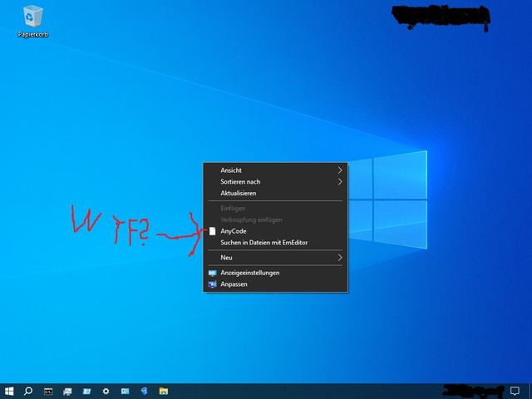Open the Papierkorb desktop icon
Screen dimensions: 532x399
point(32,21)
